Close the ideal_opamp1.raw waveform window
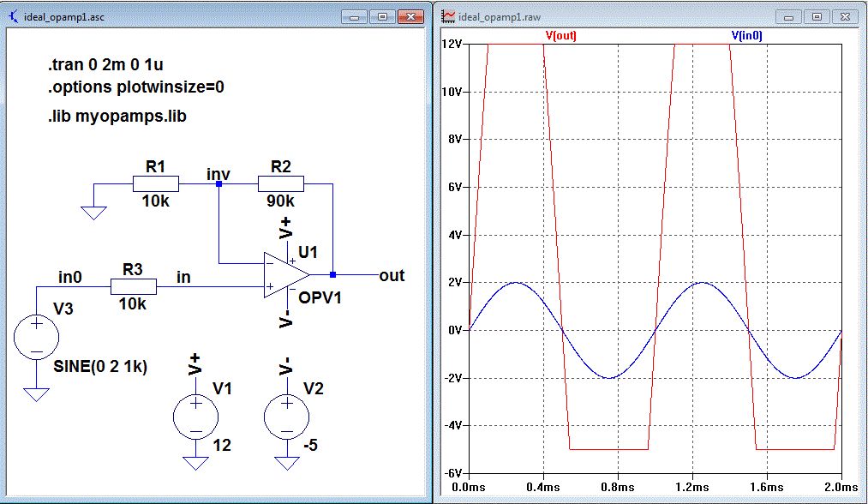Screen dimensions: 868x504 pos(846,17)
